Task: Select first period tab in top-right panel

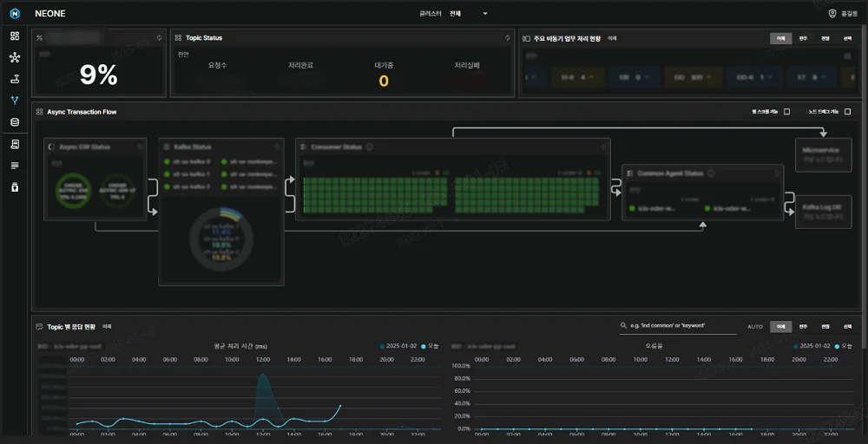Action: tap(780, 38)
